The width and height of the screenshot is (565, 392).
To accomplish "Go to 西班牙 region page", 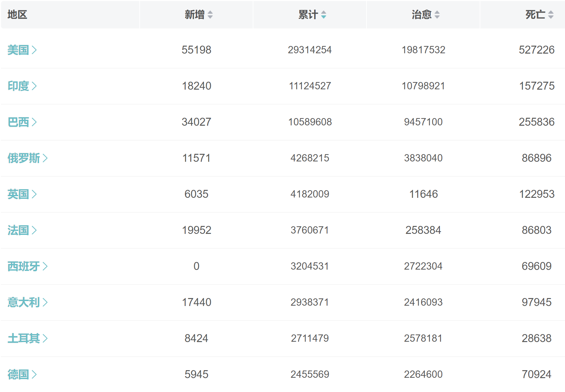I will [x=27, y=266].
